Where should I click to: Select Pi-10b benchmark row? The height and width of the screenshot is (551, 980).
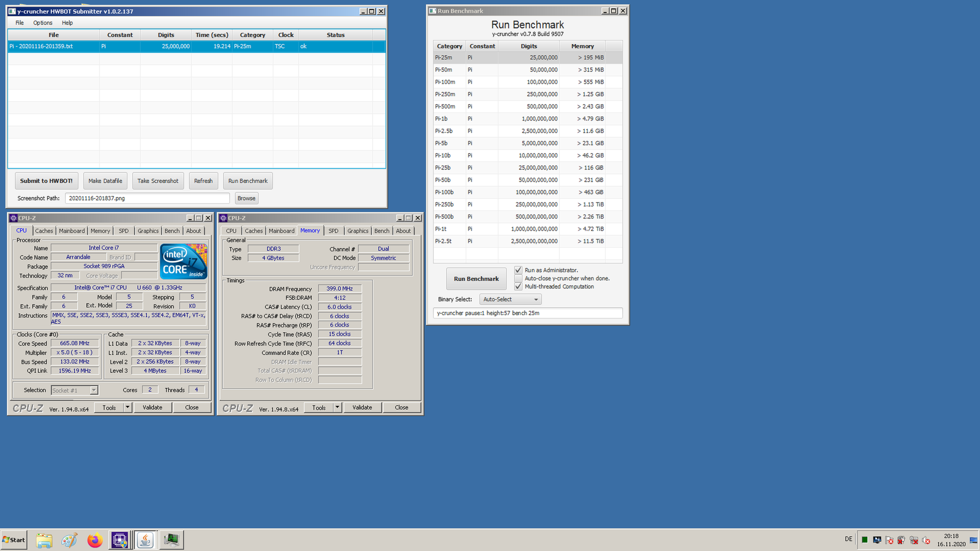[x=528, y=156]
